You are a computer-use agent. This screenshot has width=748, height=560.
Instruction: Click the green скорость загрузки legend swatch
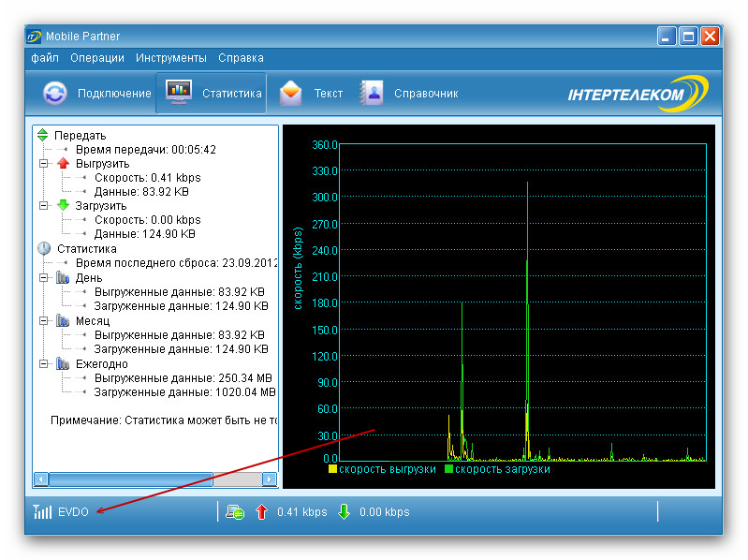point(448,469)
